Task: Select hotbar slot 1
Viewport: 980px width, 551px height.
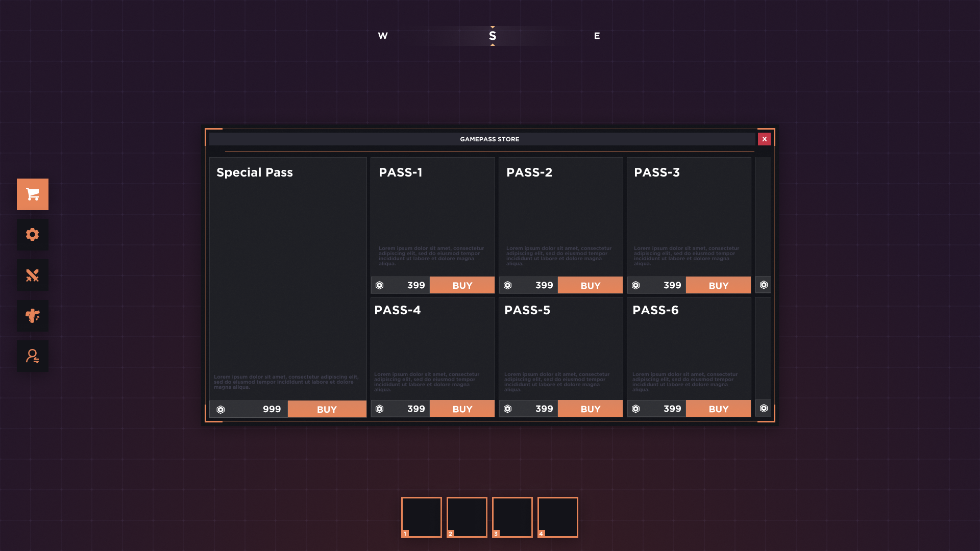Action: (x=422, y=517)
